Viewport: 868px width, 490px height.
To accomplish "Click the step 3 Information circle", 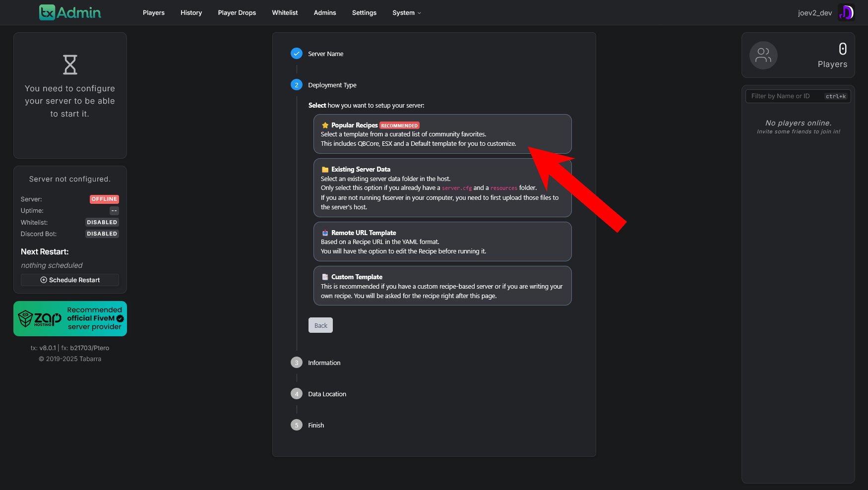I will click(x=297, y=363).
